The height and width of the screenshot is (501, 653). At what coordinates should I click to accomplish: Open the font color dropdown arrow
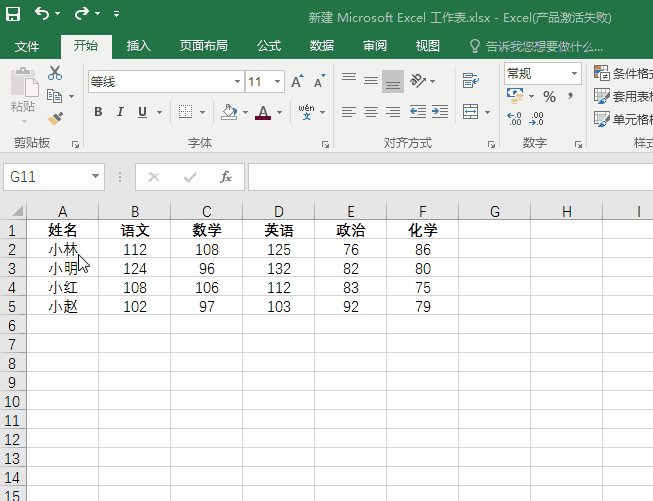(279, 112)
